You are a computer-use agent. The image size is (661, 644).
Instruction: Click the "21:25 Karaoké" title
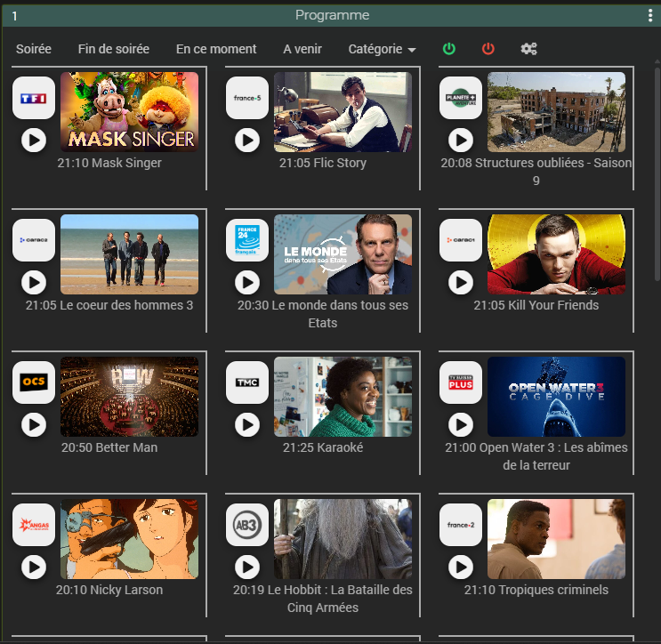point(322,447)
